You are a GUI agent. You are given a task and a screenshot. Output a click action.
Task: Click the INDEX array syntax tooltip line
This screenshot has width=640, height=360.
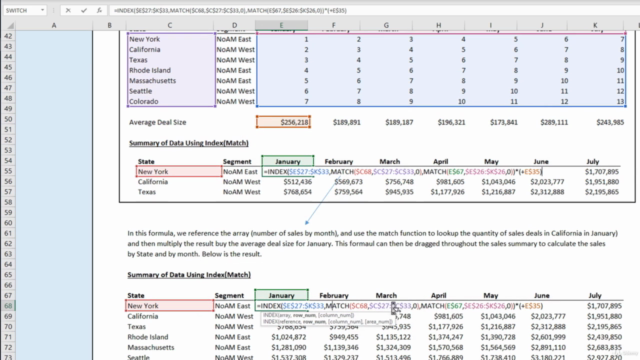308,315
